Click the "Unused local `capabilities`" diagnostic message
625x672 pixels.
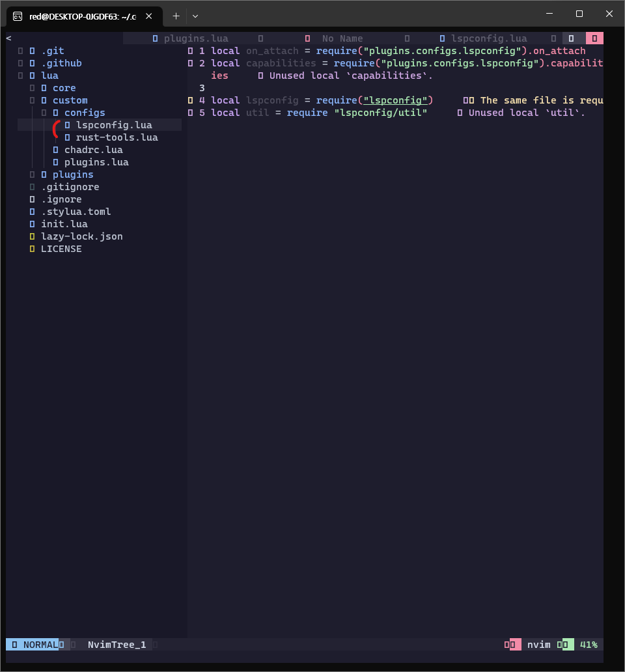coord(351,76)
